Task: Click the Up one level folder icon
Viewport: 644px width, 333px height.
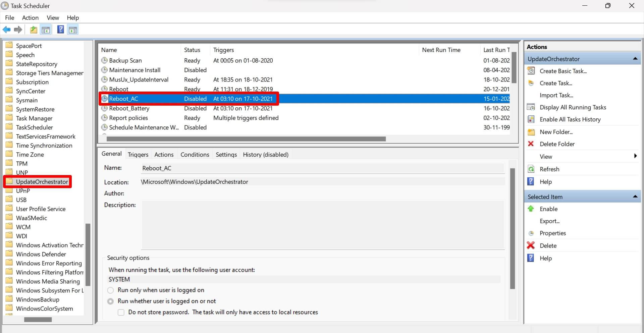Action: [x=34, y=30]
